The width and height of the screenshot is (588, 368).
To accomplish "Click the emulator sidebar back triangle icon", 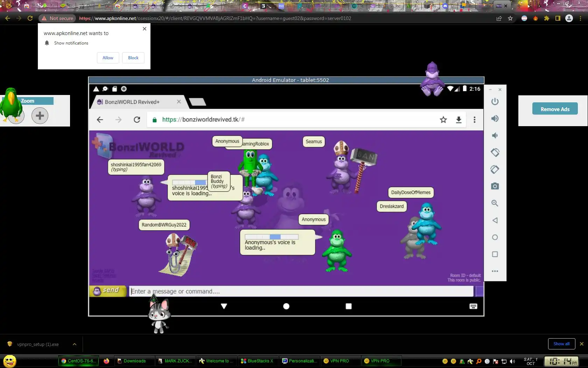I will coord(495,220).
